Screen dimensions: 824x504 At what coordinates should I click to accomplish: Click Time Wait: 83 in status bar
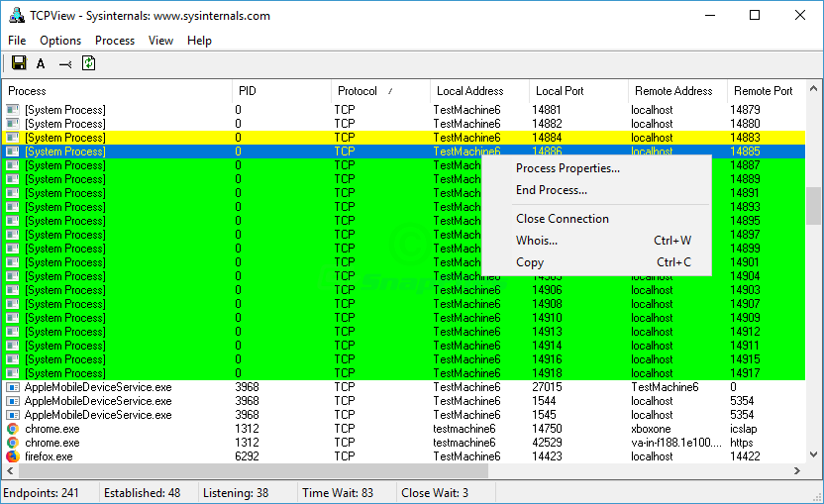click(x=338, y=493)
